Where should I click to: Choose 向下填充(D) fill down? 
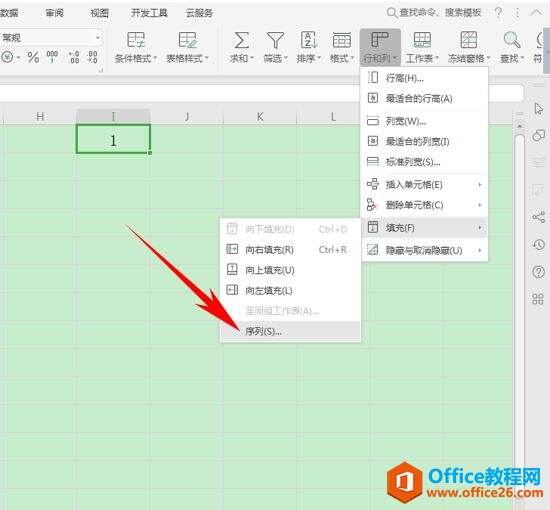pos(290,229)
